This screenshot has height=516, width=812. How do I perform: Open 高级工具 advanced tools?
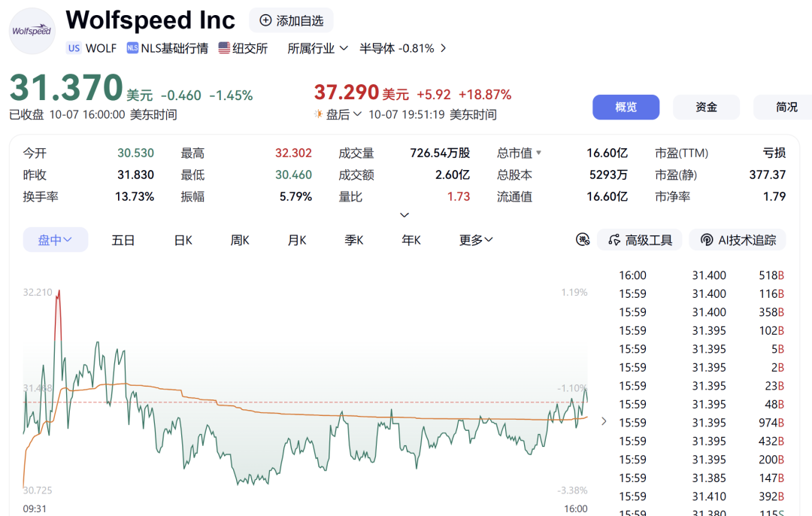pos(640,240)
